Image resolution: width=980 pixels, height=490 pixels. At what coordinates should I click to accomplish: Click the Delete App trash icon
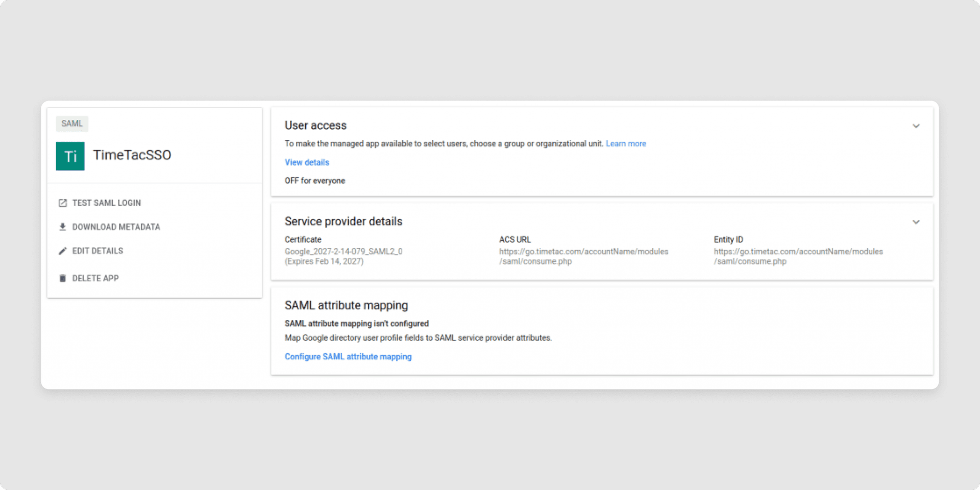tap(63, 278)
